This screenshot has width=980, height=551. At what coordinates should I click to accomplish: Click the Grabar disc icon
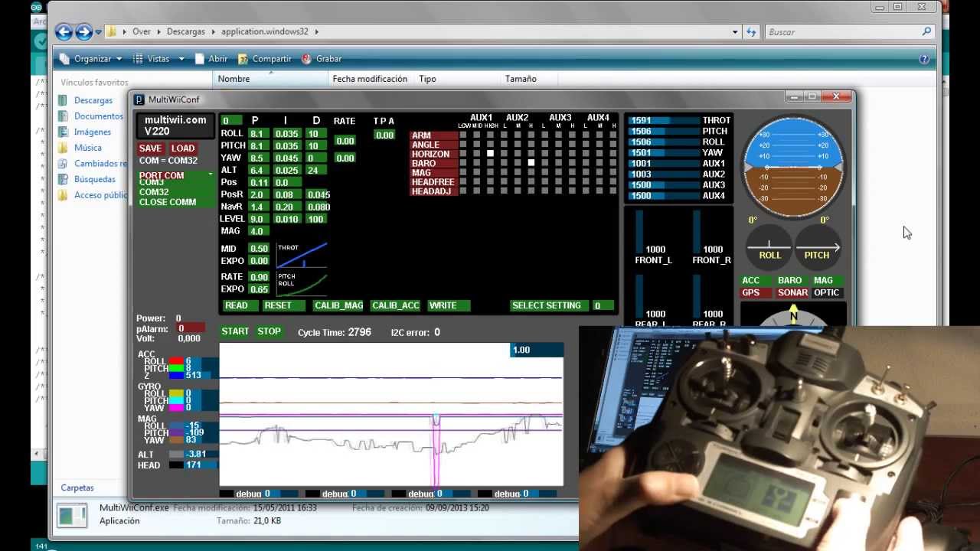coord(306,59)
